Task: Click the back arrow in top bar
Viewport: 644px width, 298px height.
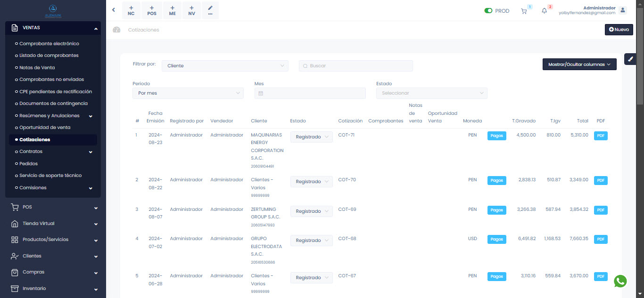Action: tap(114, 10)
